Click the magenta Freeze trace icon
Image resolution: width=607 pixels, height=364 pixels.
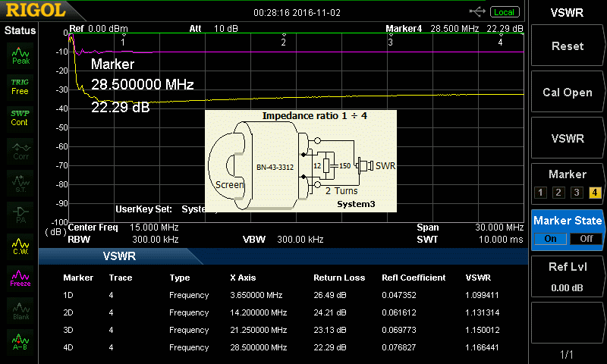point(20,278)
